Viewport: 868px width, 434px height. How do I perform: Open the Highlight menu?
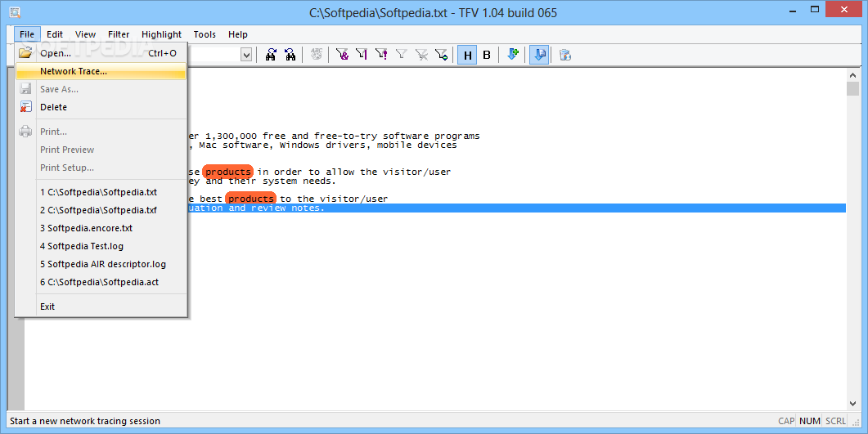[161, 34]
